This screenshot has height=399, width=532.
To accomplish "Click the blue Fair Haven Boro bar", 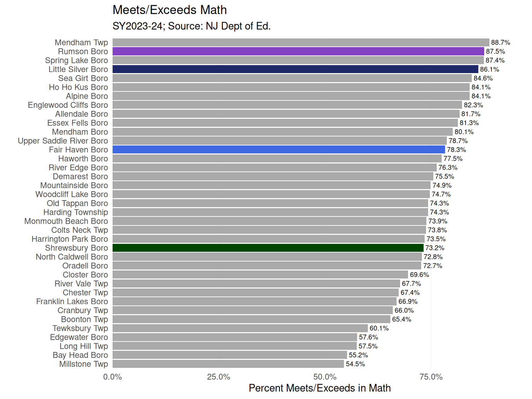I will [x=279, y=150].
